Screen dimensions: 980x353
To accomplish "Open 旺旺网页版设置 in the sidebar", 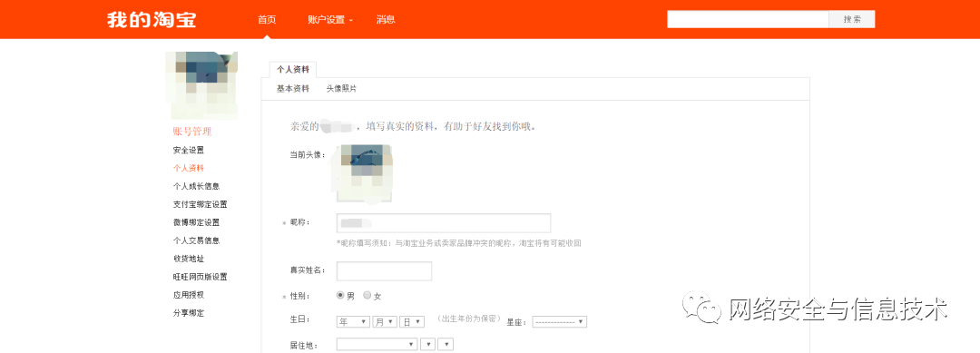I will tap(200, 277).
